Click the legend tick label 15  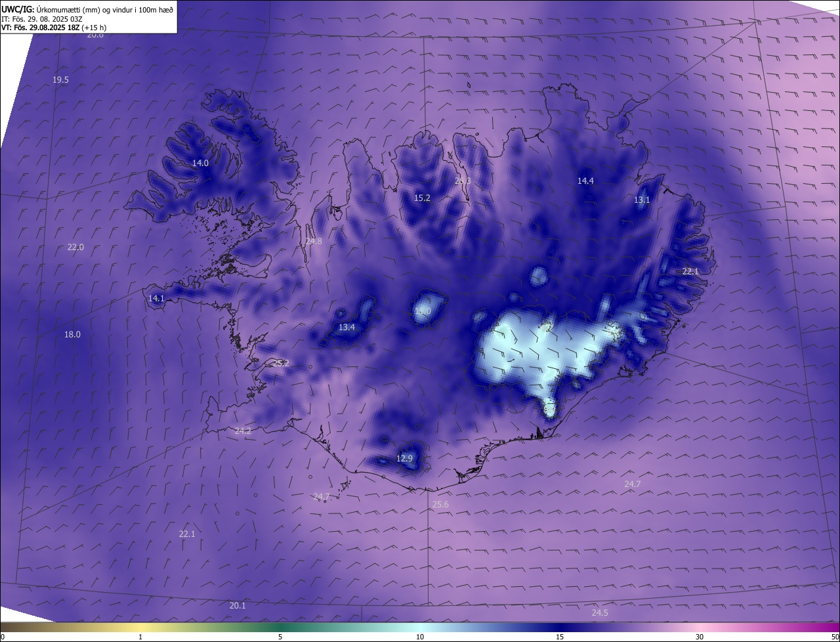tap(560, 637)
